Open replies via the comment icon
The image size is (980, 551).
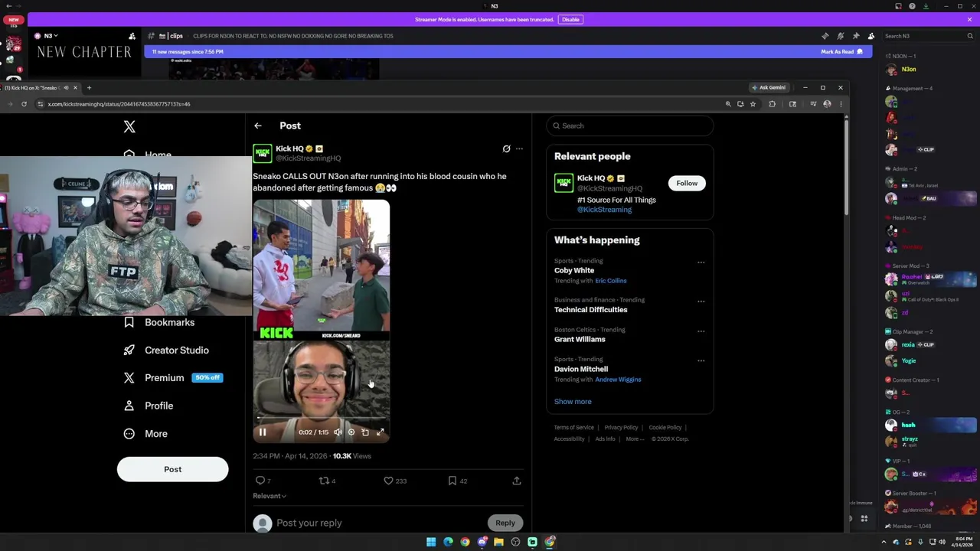[x=260, y=481]
